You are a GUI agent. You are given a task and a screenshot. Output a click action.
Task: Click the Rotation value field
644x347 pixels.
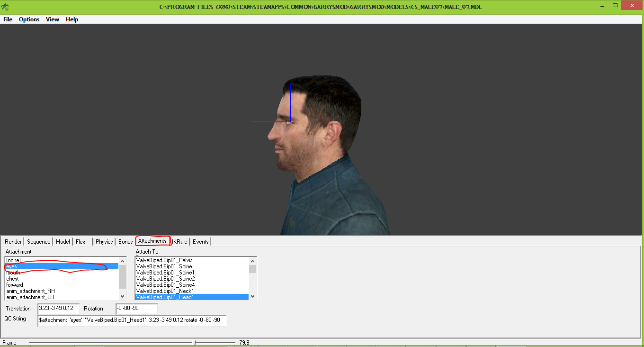point(136,309)
